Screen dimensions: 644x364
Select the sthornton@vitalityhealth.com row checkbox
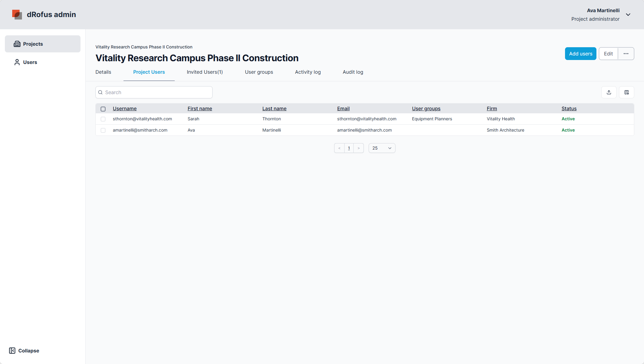click(103, 119)
